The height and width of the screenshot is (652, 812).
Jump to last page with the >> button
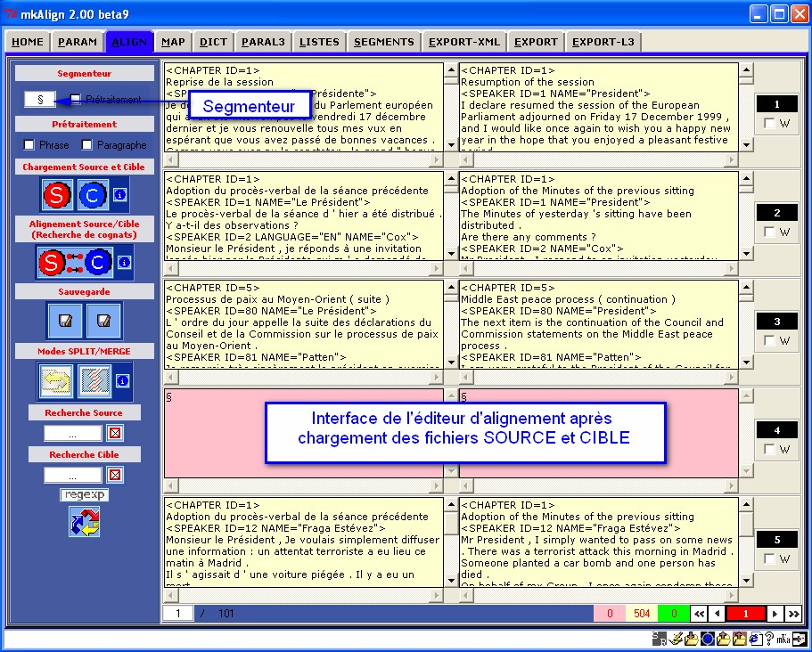click(x=793, y=614)
